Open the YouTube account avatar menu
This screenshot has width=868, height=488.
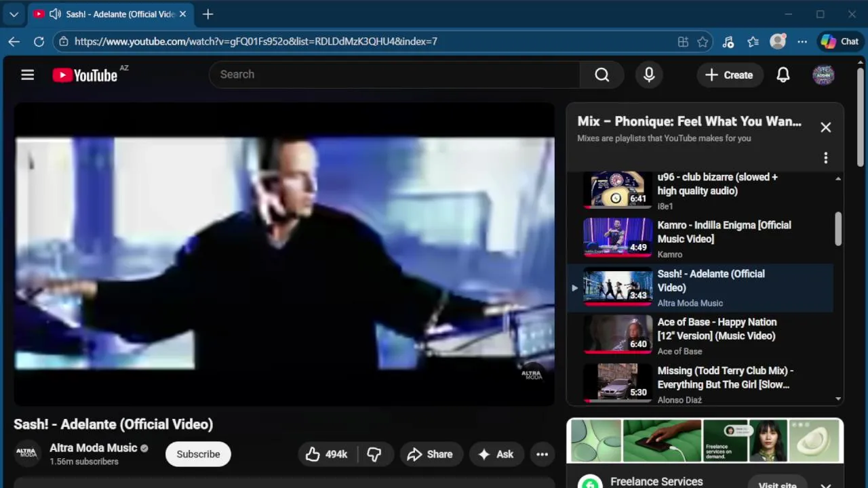(x=823, y=75)
